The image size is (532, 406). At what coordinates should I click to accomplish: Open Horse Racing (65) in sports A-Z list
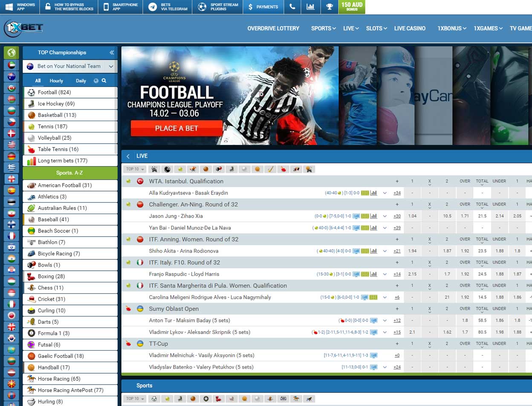click(x=70, y=379)
